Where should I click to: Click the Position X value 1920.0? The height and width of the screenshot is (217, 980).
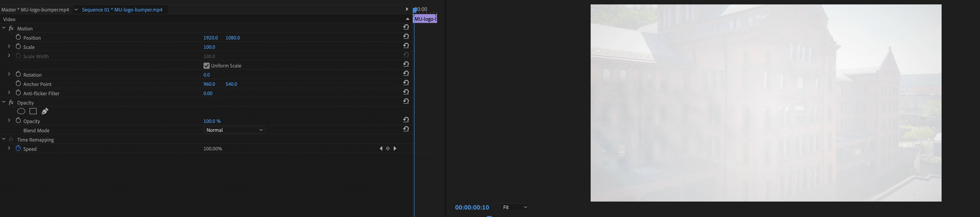pyautogui.click(x=210, y=38)
